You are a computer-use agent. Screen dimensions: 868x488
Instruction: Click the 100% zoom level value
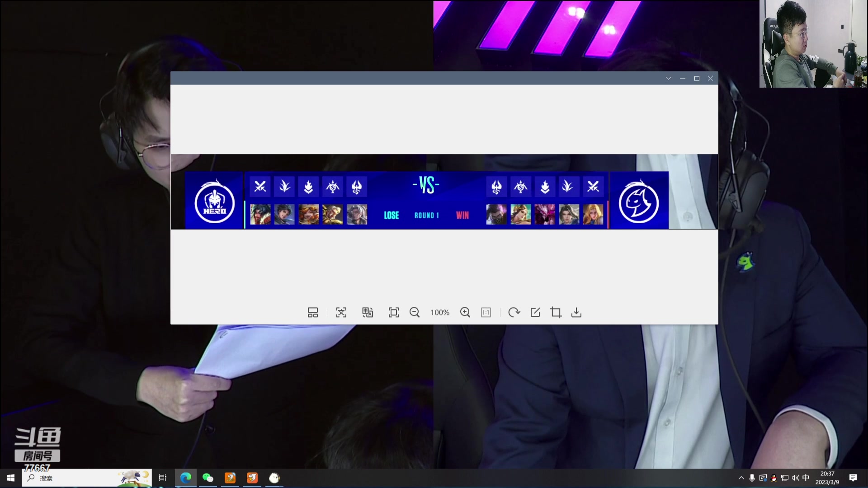tap(440, 313)
